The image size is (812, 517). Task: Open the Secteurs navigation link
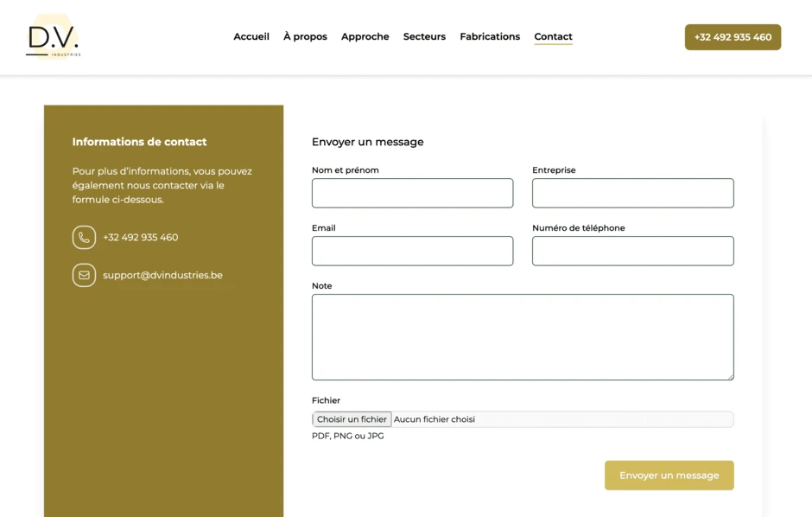424,36
